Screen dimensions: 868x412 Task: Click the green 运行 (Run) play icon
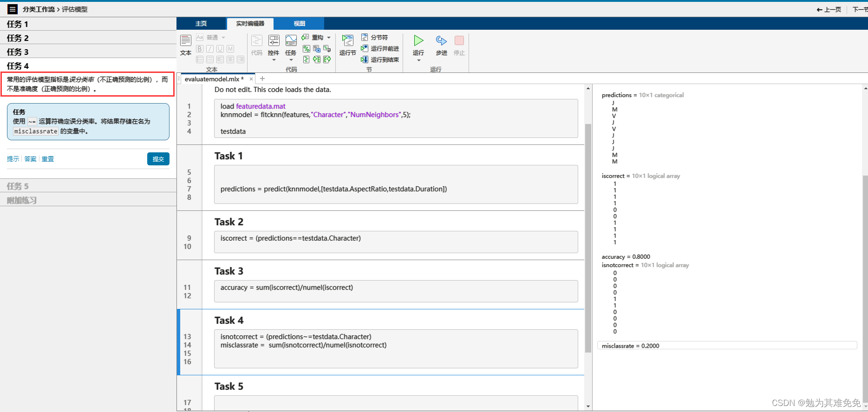coord(418,41)
